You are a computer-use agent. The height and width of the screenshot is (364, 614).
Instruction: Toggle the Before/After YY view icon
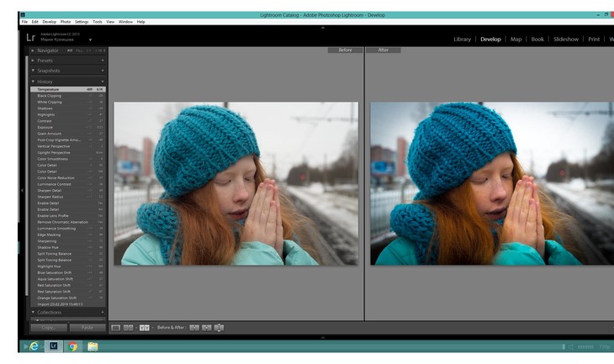tap(144, 328)
